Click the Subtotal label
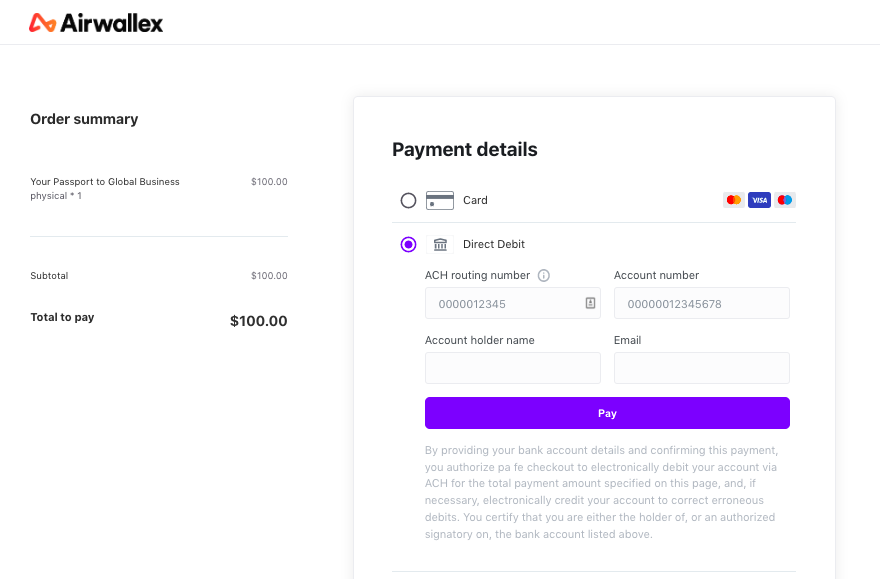880x579 pixels. pyautogui.click(x=49, y=276)
